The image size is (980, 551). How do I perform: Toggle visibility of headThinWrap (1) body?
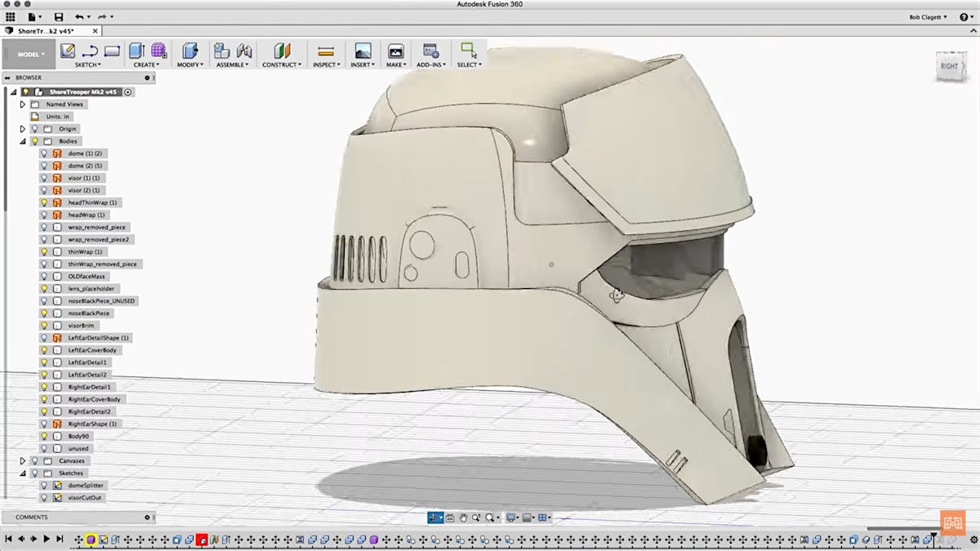pos(44,202)
